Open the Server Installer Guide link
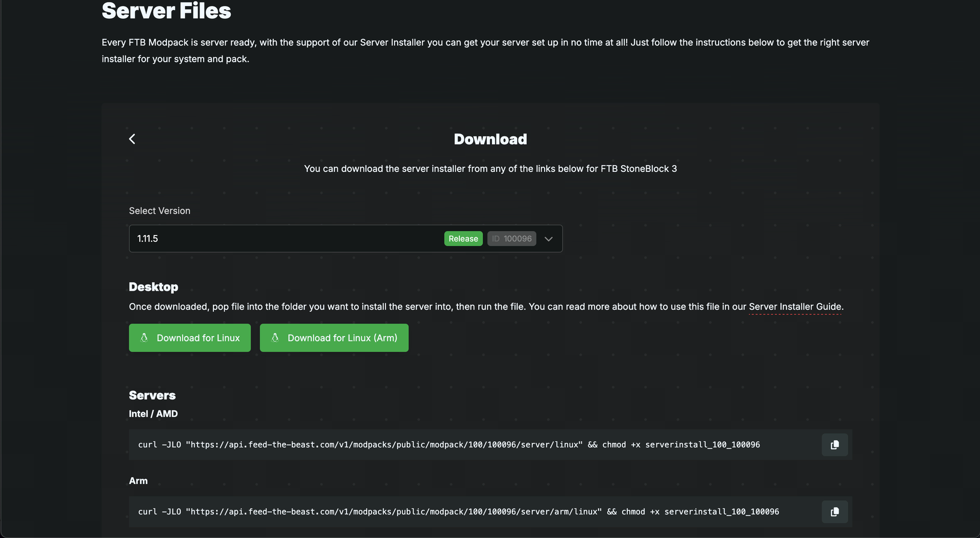The height and width of the screenshot is (538, 980). [x=794, y=306]
